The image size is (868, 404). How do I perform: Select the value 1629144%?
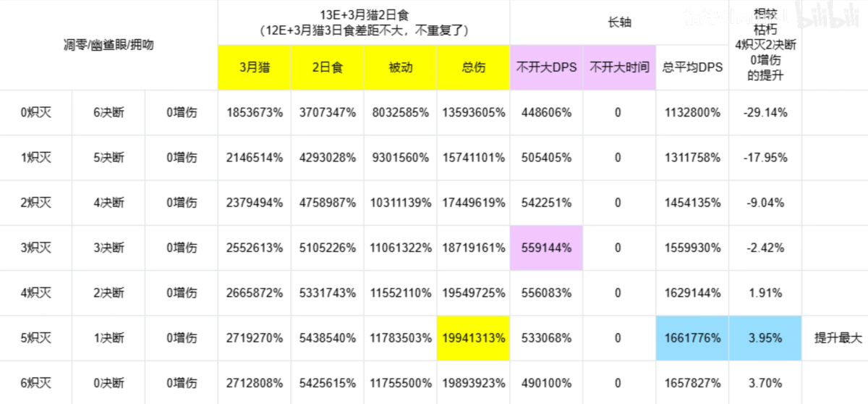coord(693,293)
